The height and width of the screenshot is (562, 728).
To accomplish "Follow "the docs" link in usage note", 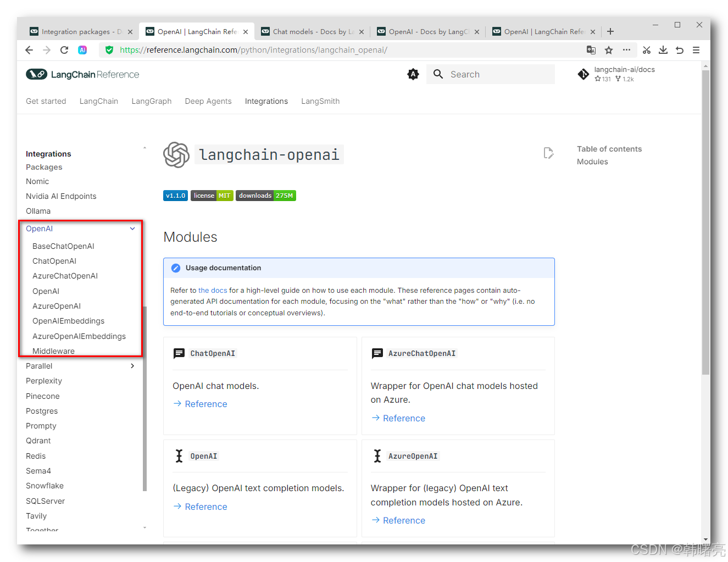I will point(213,290).
